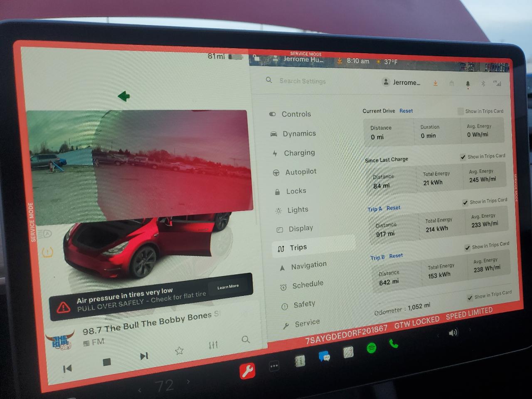
Task: Tap the tire pressure warning icon
Action: click(47, 252)
